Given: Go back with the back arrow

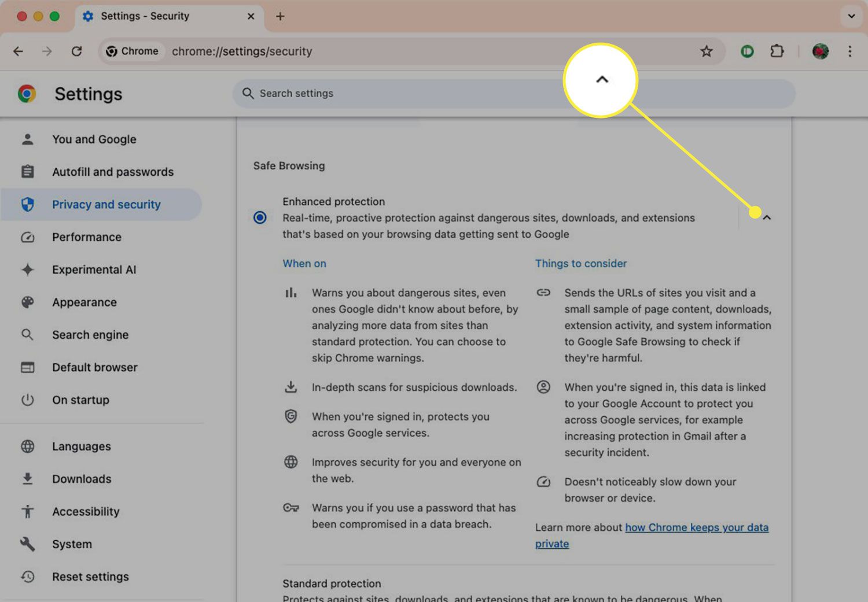Looking at the screenshot, I should point(19,51).
